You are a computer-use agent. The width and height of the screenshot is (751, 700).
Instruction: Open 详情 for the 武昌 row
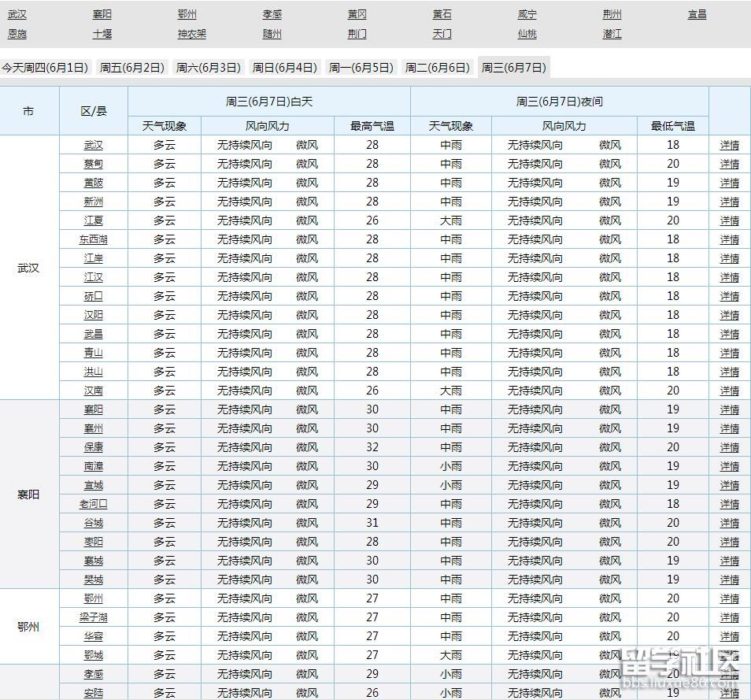pyautogui.click(x=729, y=334)
